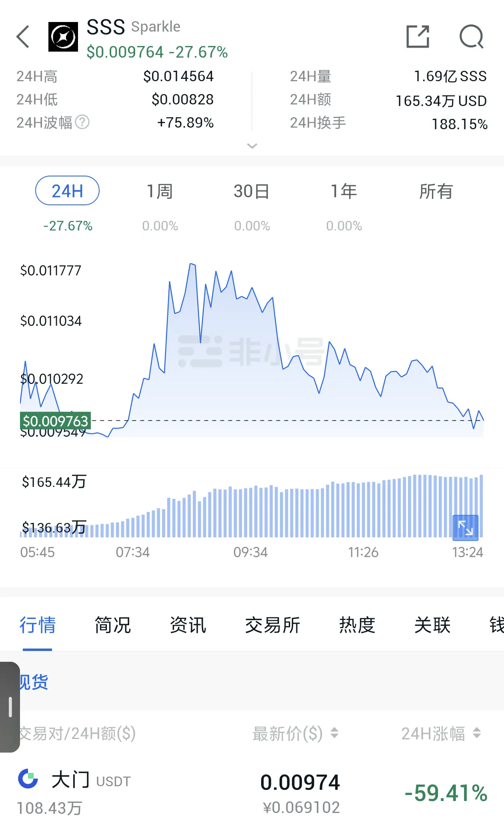
Task: Tap the 24H高 $0.014564 value
Action: [x=178, y=76]
